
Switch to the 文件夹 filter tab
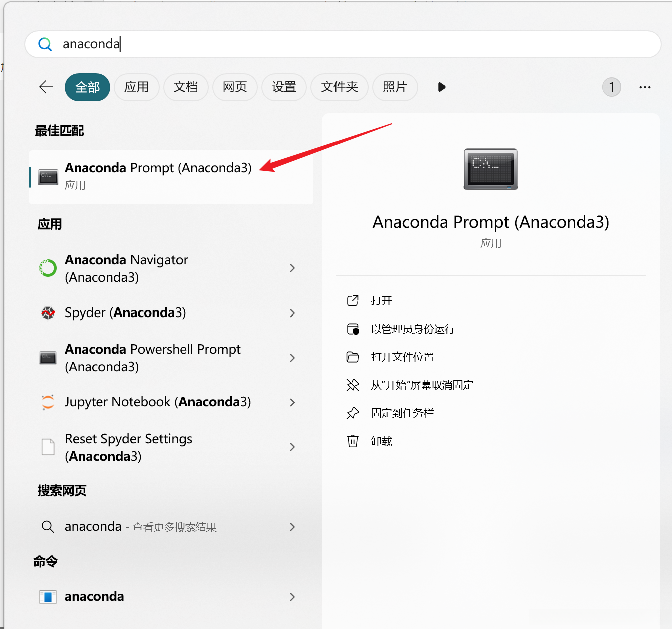coord(340,87)
